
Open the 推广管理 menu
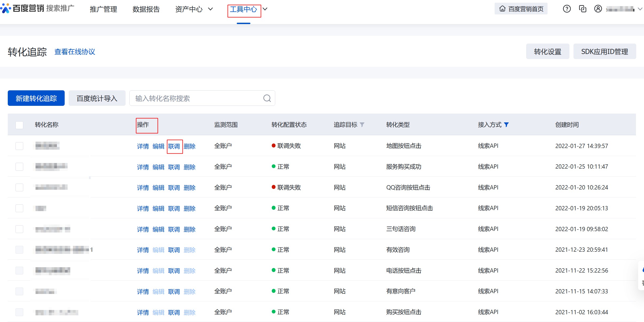tap(103, 9)
